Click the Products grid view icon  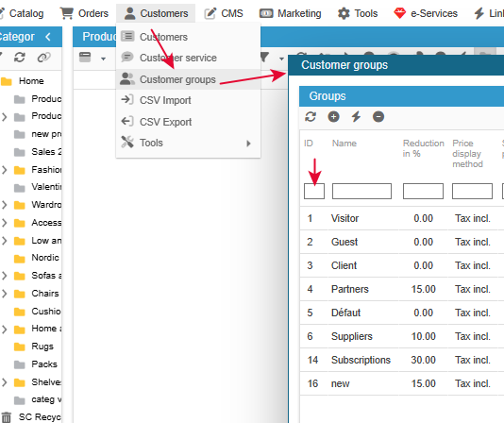(x=85, y=58)
